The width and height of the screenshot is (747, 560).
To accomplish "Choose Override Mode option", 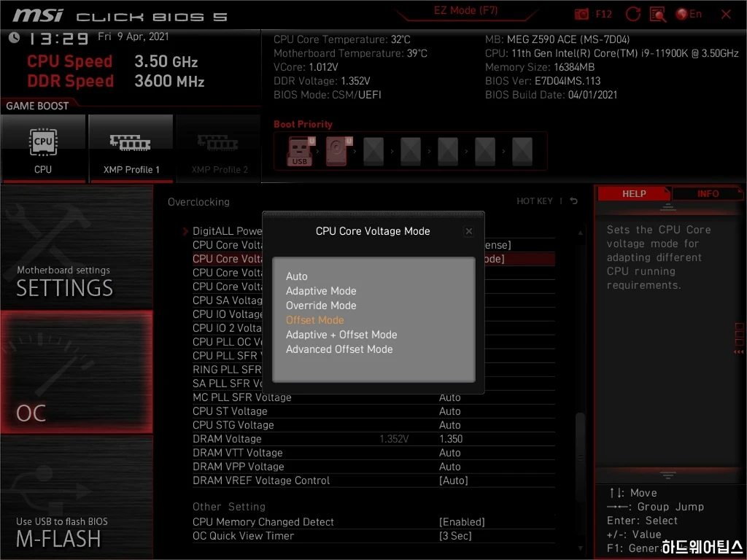I will (321, 306).
